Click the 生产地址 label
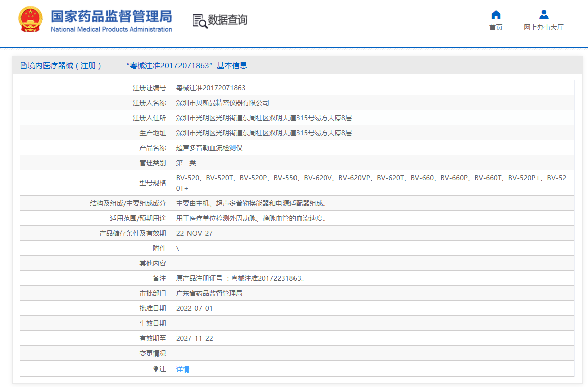Screen dimensions: 588x387 click(x=153, y=132)
